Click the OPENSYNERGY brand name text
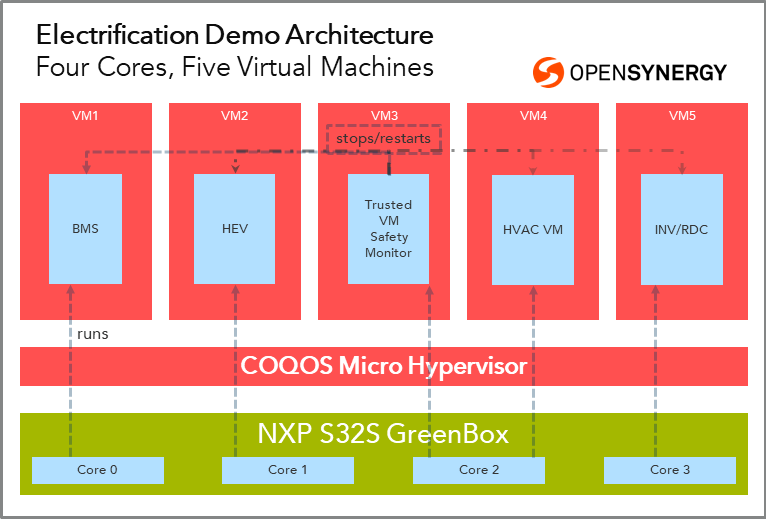This screenshot has height=519, width=766. point(647,73)
